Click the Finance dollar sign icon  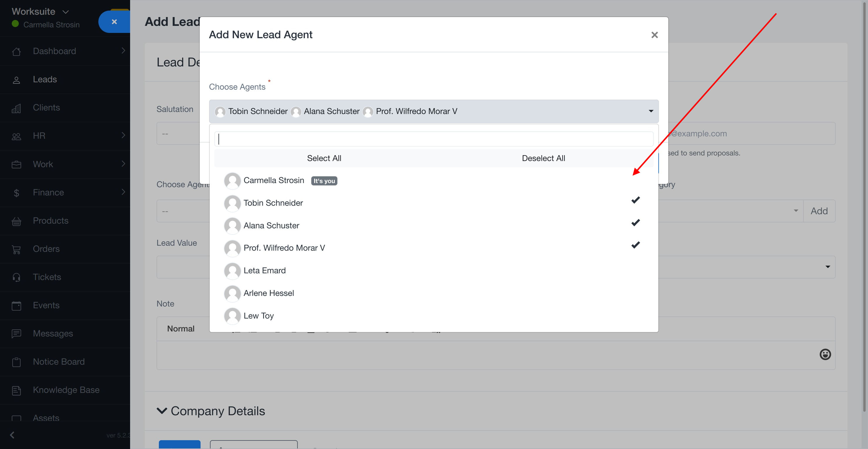(16, 193)
